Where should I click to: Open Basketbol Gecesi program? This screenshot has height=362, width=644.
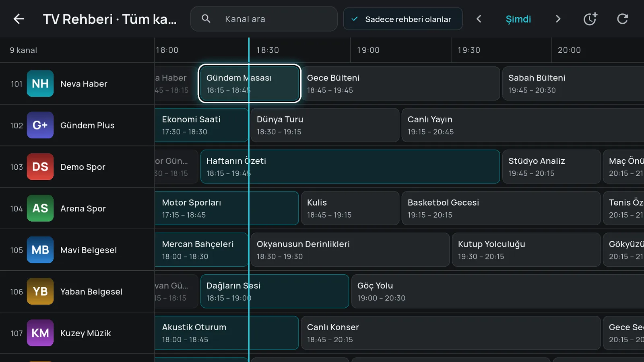[x=501, y=208]
